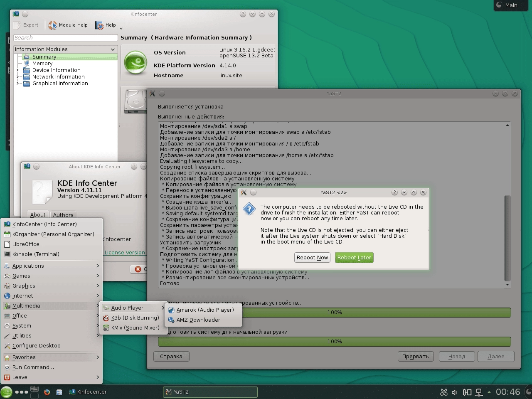Click the hard disk icon in Summary
Image resolution: width=532 pixels, height=399 pixels.
(x=135, y=101)
